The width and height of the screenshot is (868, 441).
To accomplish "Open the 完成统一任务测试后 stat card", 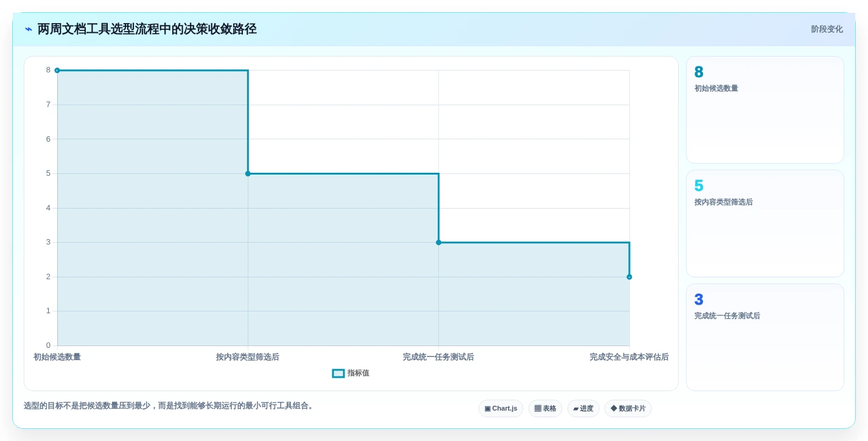I will click(765, 338).
